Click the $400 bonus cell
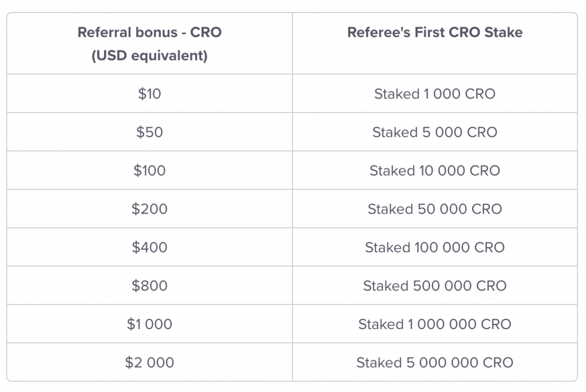The width and height of the screenshot is (586, 392). (149, 247)
